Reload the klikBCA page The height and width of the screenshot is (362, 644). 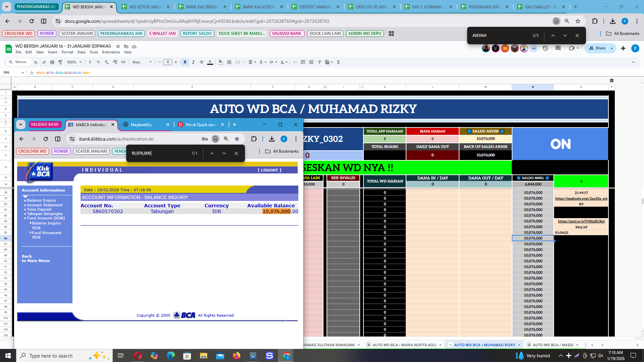(x=46, y=139)
